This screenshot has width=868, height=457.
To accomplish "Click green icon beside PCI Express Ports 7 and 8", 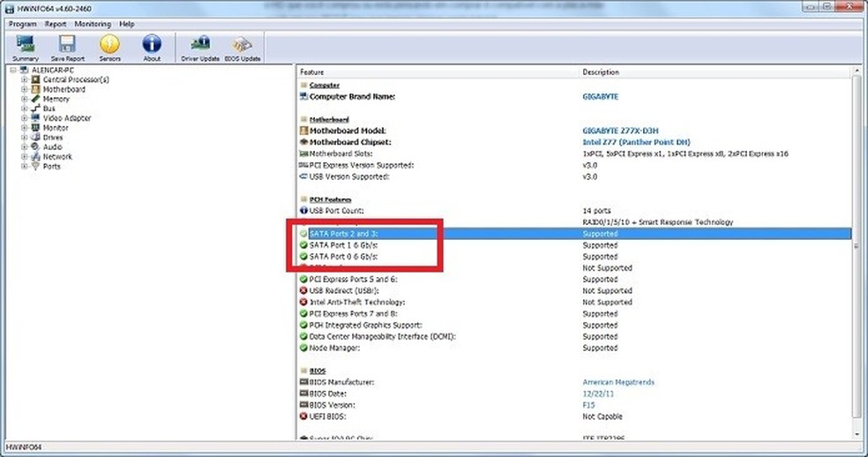I will coord(303,314).
